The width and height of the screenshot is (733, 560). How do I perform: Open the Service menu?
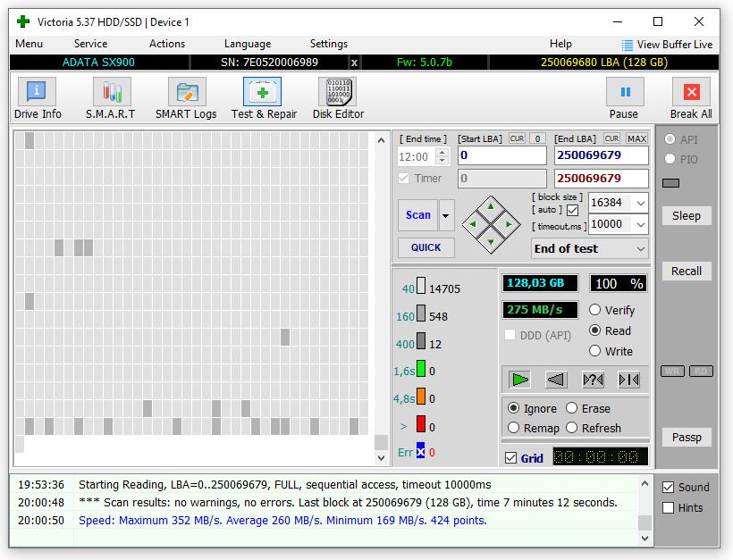90,44
